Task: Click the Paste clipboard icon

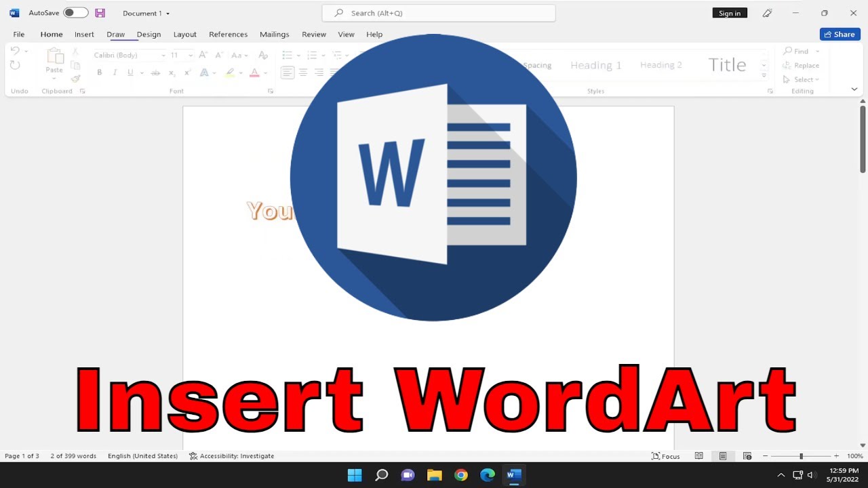Action: click(54, 56)
